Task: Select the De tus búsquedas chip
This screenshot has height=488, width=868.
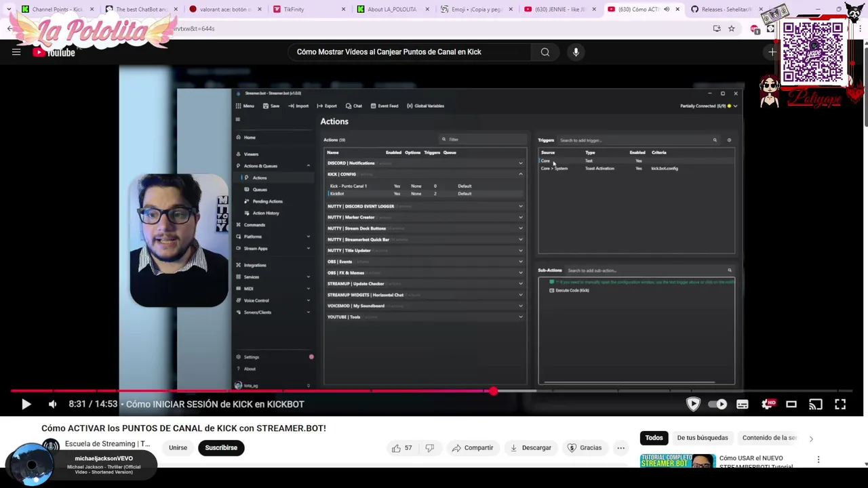Action: tap(703, 438)
